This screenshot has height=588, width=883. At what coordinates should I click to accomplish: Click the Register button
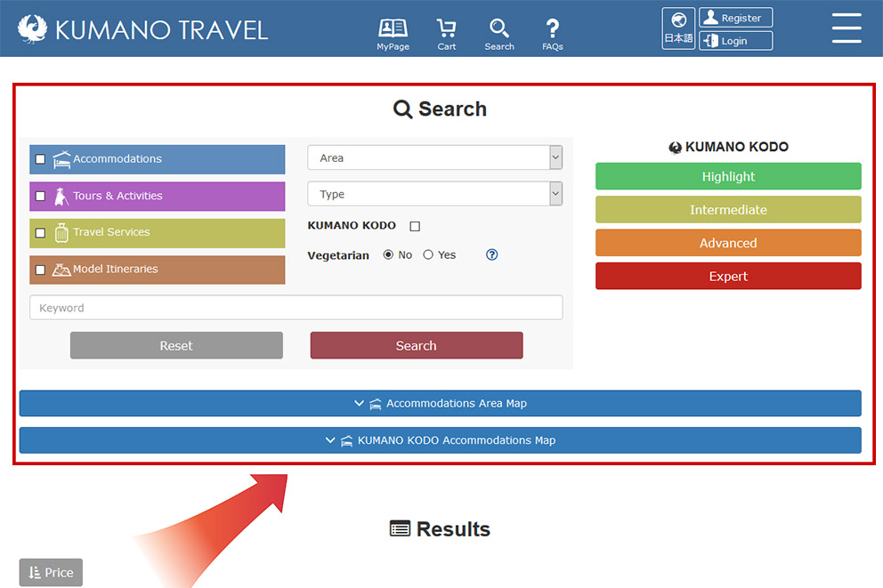[735, 18]
